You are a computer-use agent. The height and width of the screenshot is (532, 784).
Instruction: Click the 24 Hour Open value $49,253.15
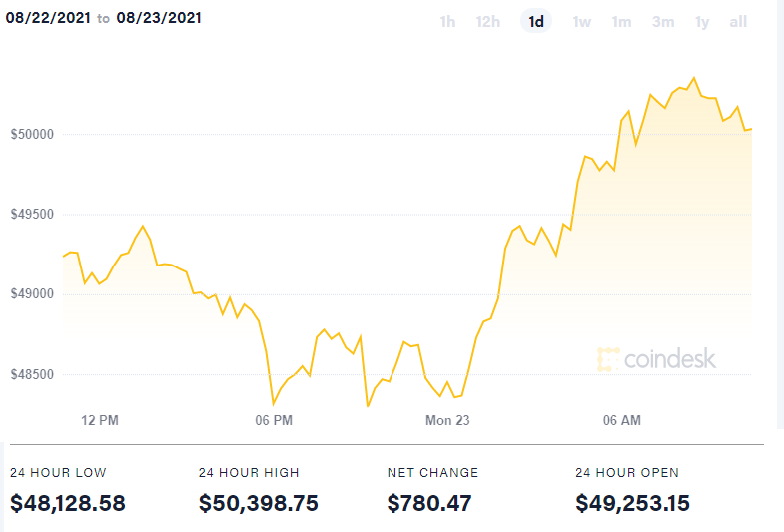(632, 503)
